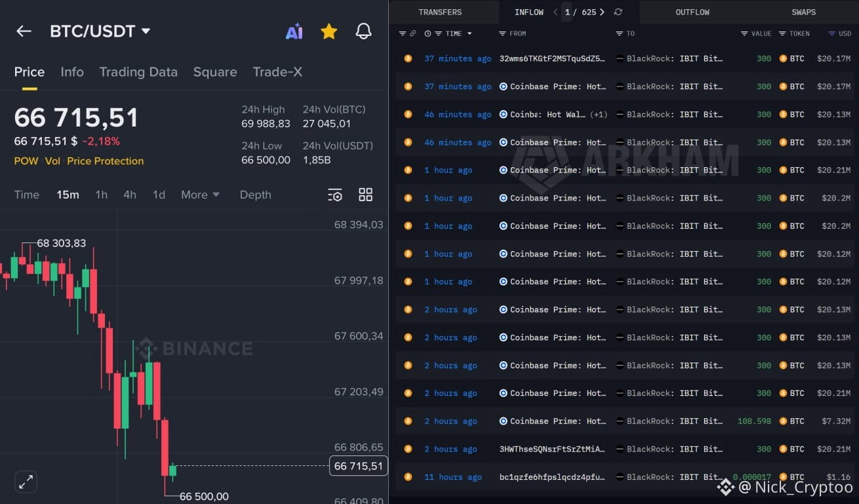The image size is (859, 504).
Task: Select the 66 715,51 price marker on chart axis
Action: [358, 466]
